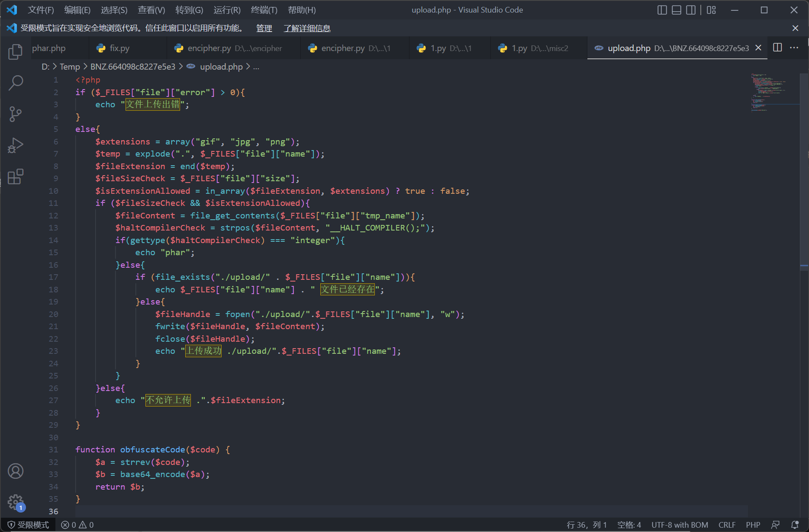The width and height of the screenshot is (809, 532).
Task: Click VS Code logo in title bar
Action: coord(12,10)
